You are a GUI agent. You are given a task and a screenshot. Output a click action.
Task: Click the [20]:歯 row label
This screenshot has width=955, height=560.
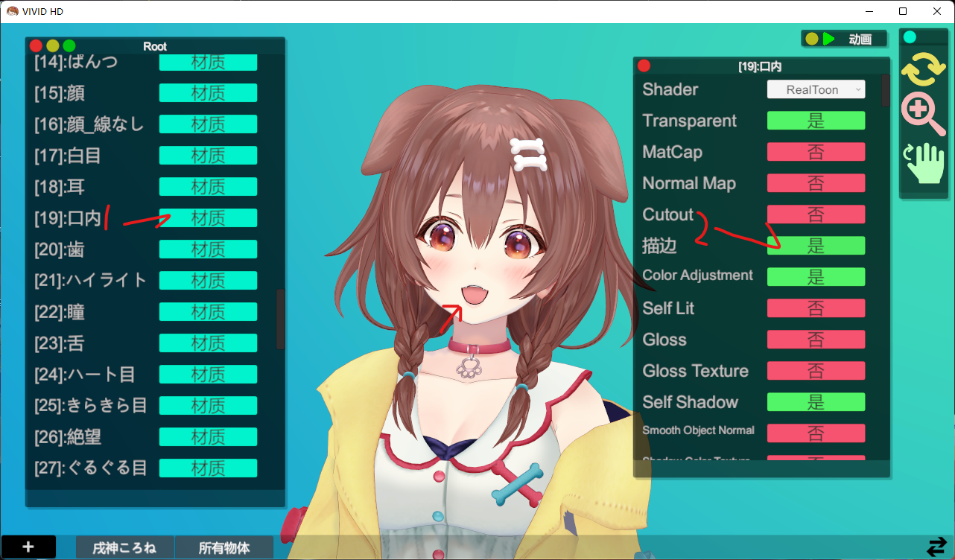[x=59, y=249]
